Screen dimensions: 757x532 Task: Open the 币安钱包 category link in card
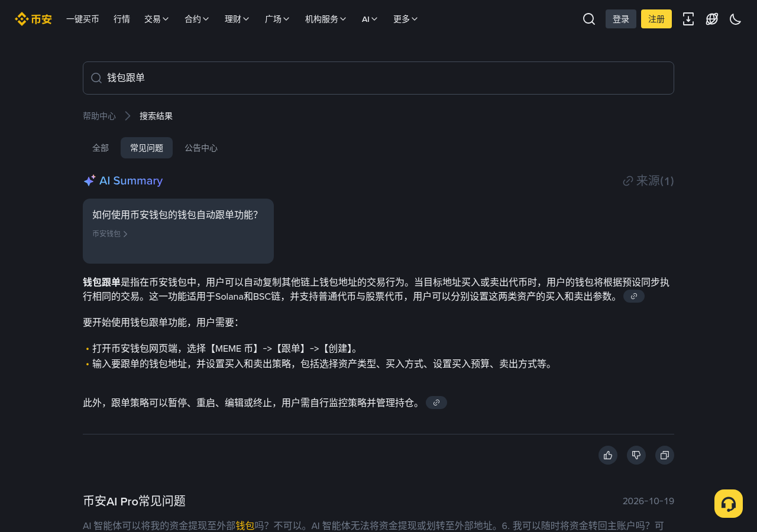[110, 233]
